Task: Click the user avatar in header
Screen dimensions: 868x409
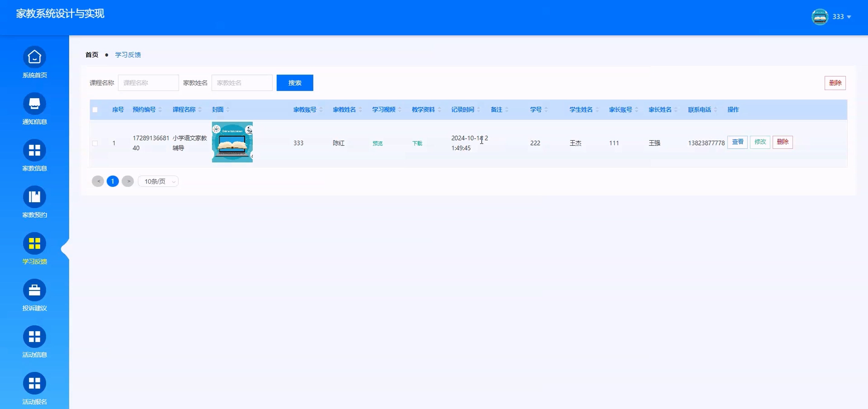Action: point(820,17)
